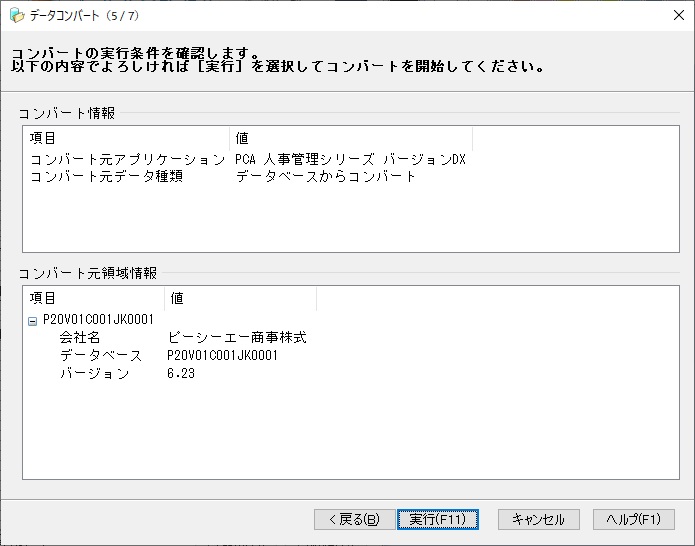Click the ピーシーエー商事株式 company value
The image size is (695, 546).
click(237, 338)
